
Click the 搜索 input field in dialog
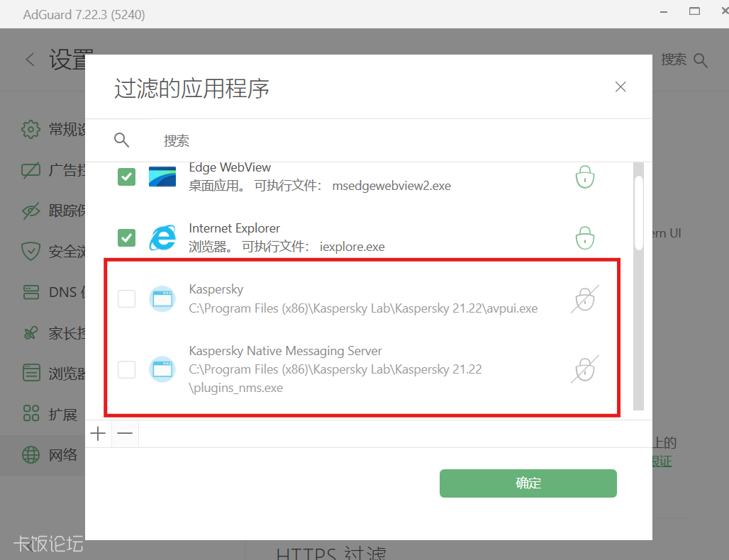pos(355,141)
